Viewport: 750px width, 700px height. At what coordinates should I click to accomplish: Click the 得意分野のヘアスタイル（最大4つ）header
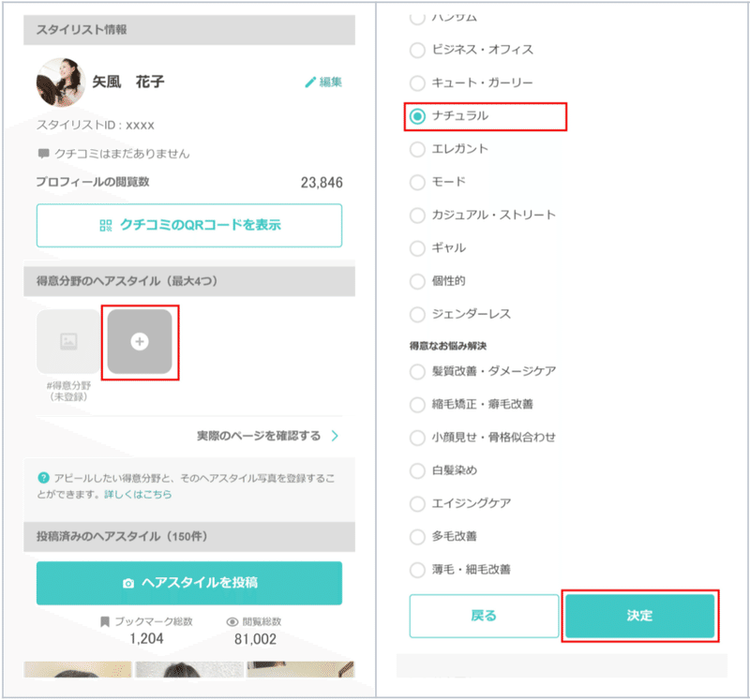click(x=189, y=281)
